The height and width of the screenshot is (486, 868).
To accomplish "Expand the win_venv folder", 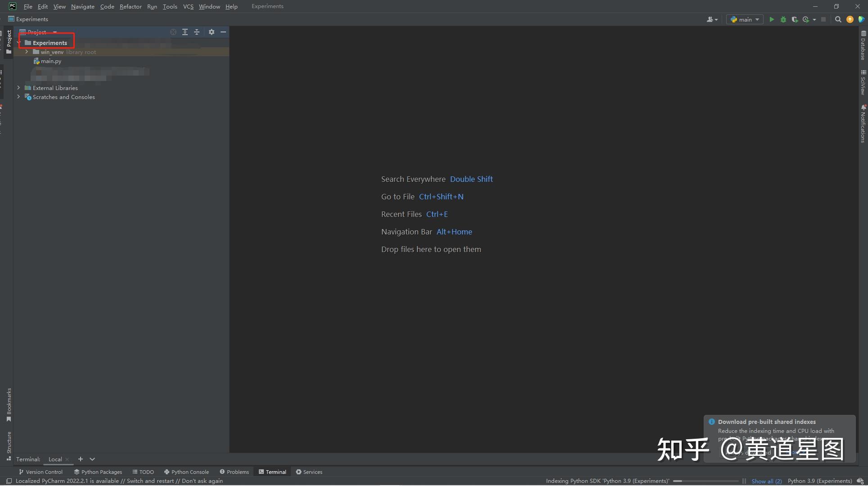I will [27, 52].
